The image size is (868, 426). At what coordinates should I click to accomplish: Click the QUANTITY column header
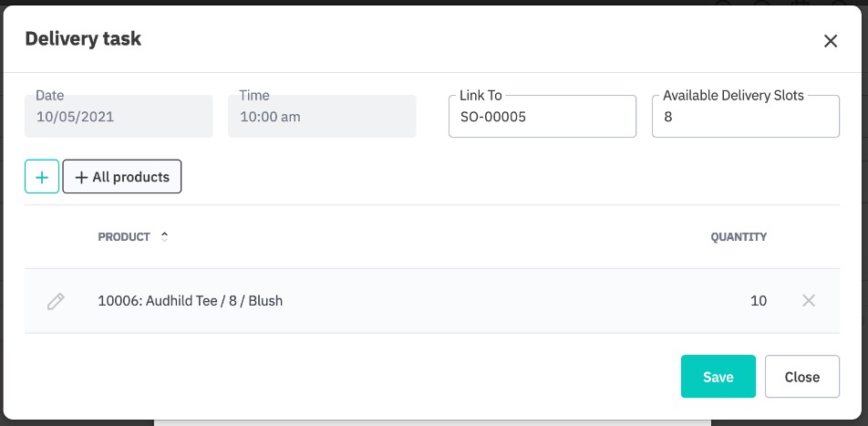[x=739, y=237]
